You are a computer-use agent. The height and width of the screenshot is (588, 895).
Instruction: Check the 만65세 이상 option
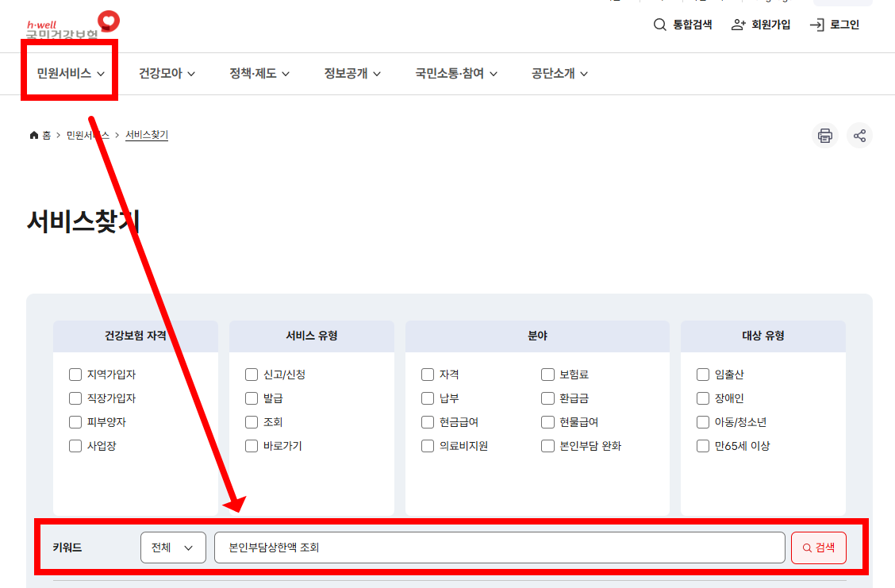[x=702, y=445]
